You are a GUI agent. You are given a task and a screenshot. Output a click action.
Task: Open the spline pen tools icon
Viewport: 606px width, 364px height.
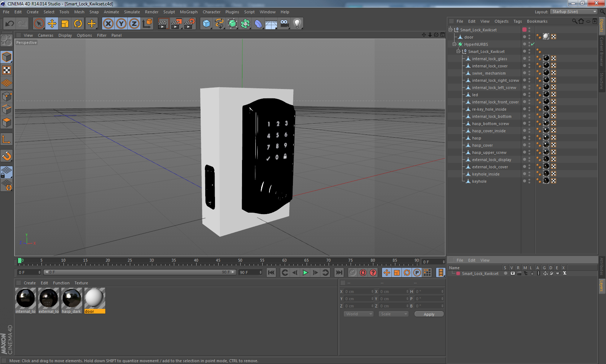click(x=219, y=24)
